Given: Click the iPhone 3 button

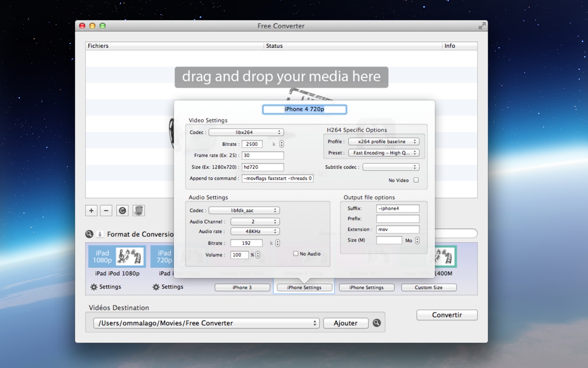Looking at the screenshot, I should (x=242, y=287).
